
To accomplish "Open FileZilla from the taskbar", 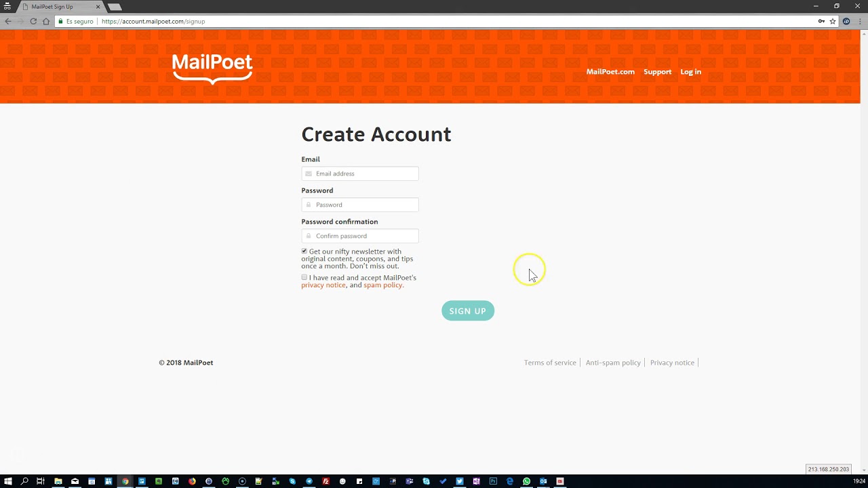I will [x=325, y=481].
